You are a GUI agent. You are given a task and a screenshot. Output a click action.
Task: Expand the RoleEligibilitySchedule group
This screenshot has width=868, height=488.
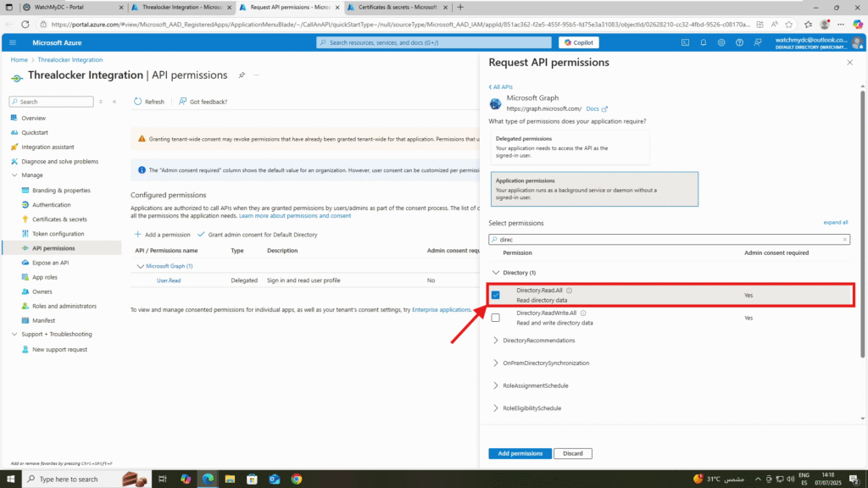(x=495, y=409)
